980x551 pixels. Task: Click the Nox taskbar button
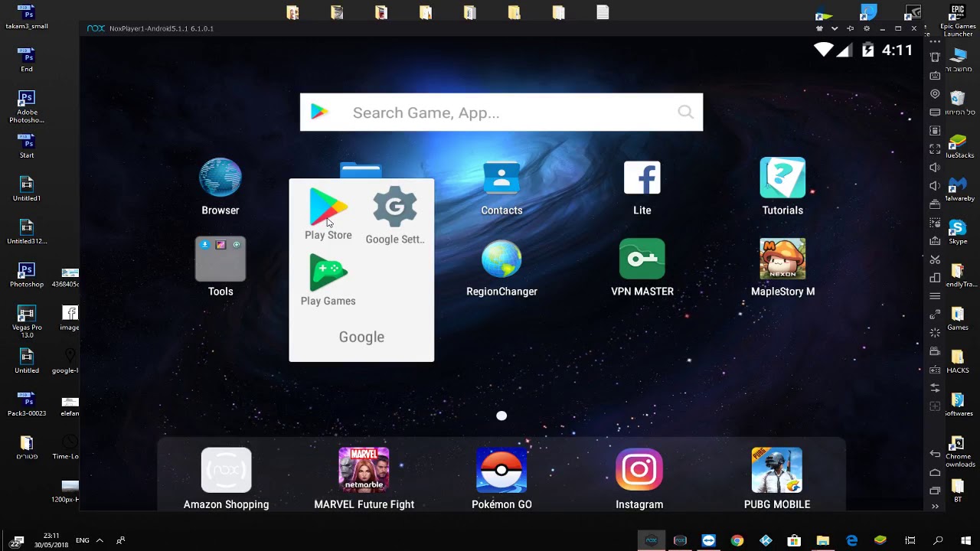(652, 540)
